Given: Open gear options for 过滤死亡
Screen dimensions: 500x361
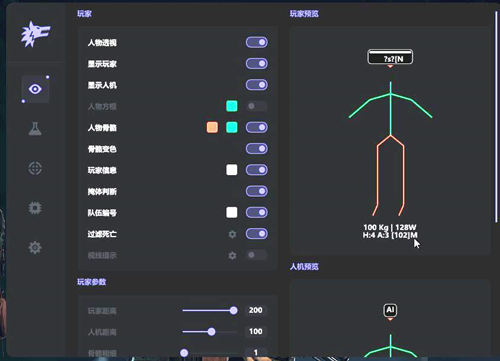Looking at the screenshot, I should (x=232, y=234).
